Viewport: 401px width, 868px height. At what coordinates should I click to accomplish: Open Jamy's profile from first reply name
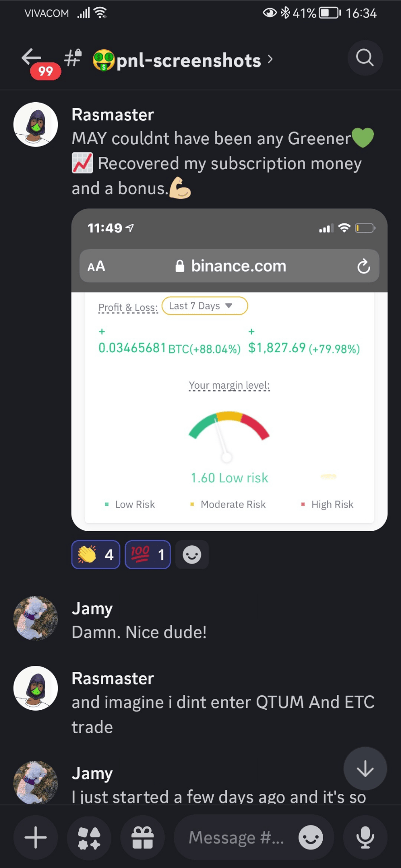coord(92,609)
